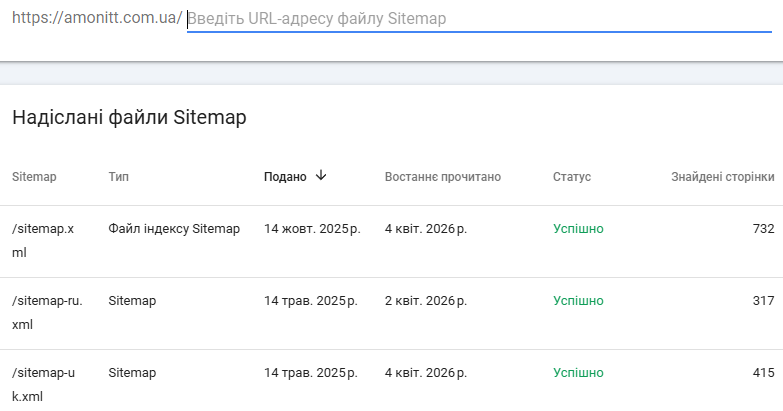Viewport: 783px width, 411px height.
Task: Click the 415 discovered pages value
Action: pyautogui.click(x=763, y=373)
